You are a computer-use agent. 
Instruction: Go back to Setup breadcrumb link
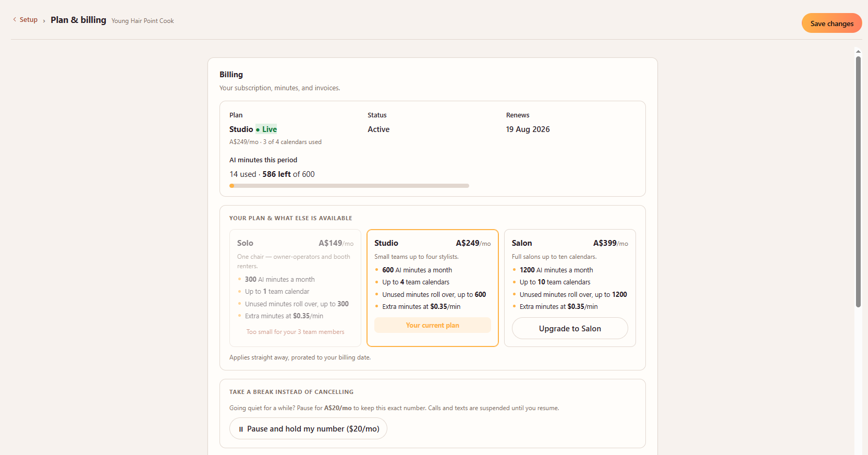[x=29, y=20]
